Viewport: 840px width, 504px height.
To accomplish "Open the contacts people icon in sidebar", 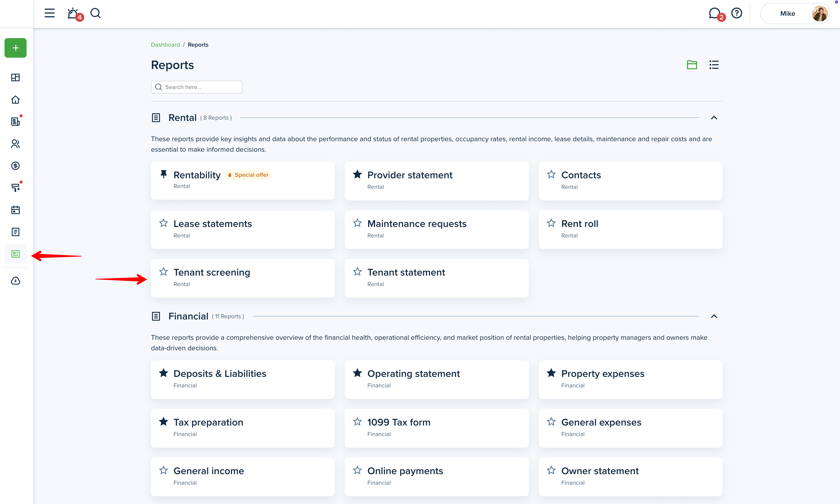I will (x=16, y=144).
